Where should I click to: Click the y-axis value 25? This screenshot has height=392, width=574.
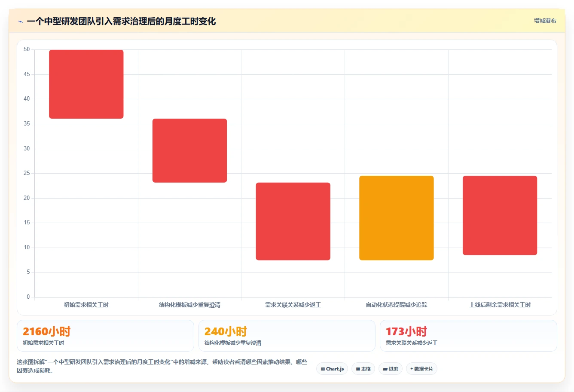pyautogui.click(x=27, y=173)
